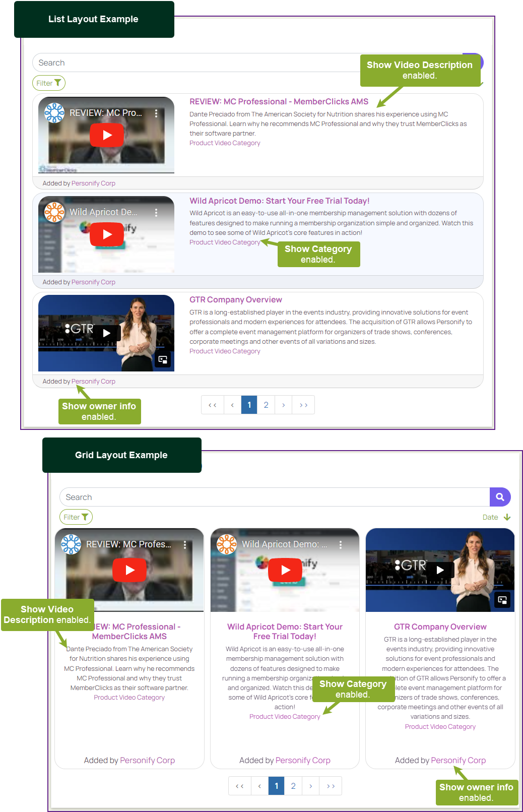This screenshot has height=812, width=523.
Task: Click Product Video Category under list GTR video
Action: [x=225, y=351]
